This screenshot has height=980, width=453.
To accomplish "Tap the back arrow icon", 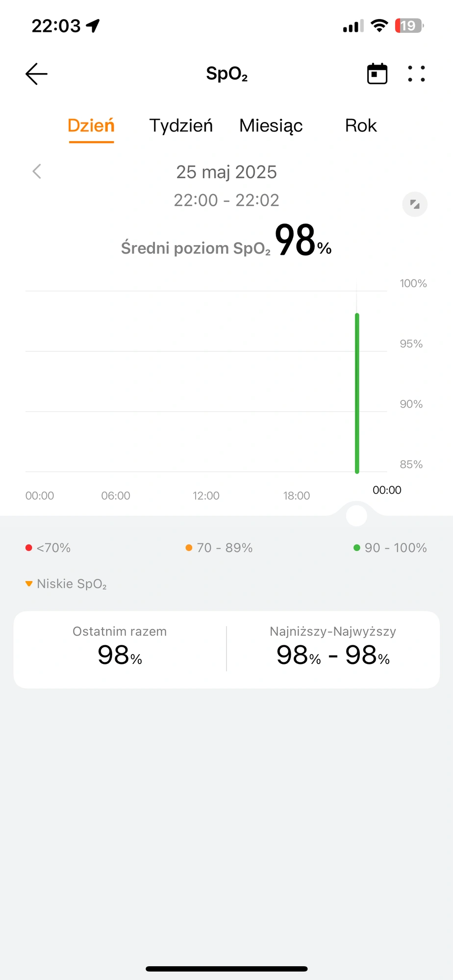I will coord(37,74).
